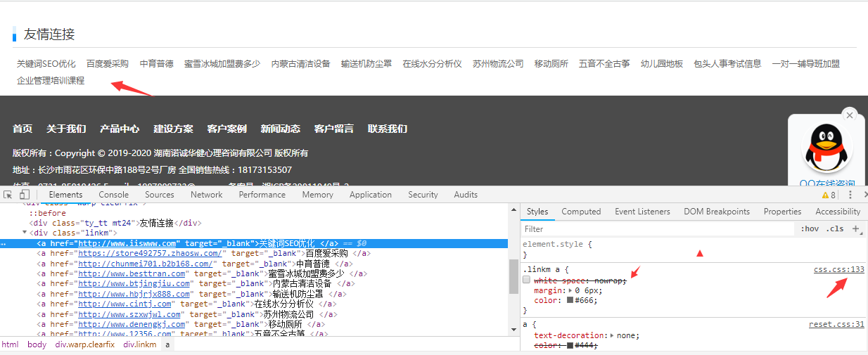Toggle the .cls classes button
The width and height of the screenshot is (868, 355).
(x=835, y=228)
